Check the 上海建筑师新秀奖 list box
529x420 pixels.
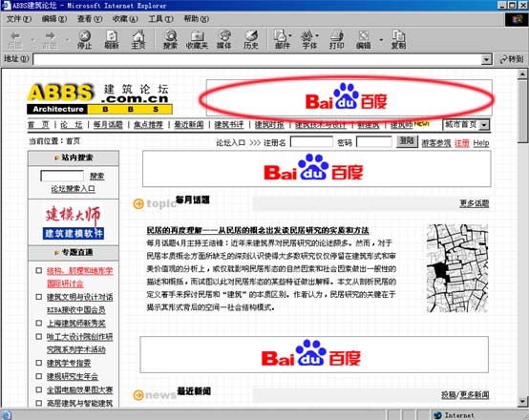coord(39,324)
